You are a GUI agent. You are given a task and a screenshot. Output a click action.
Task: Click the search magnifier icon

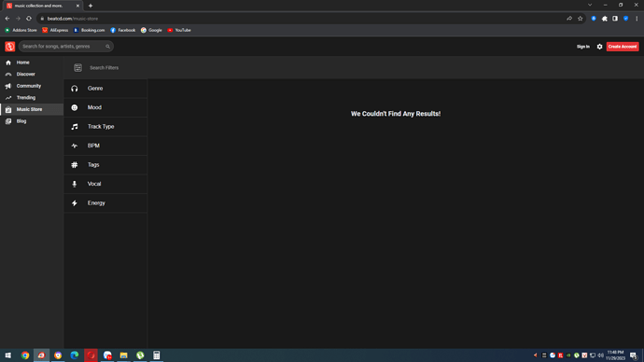pos(107,47)
